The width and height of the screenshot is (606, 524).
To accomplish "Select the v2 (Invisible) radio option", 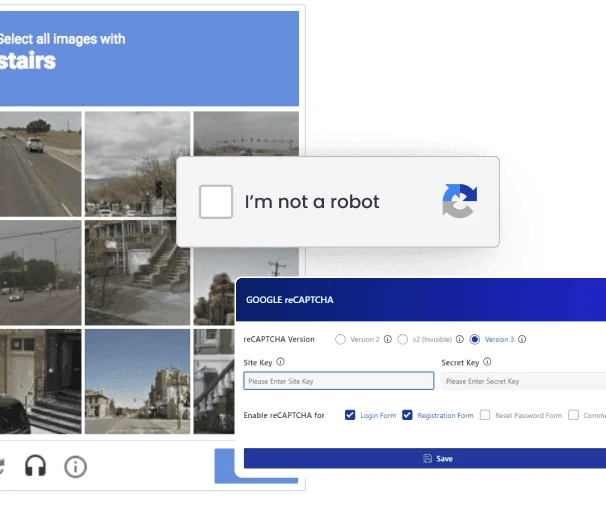I will pos(402,339).
